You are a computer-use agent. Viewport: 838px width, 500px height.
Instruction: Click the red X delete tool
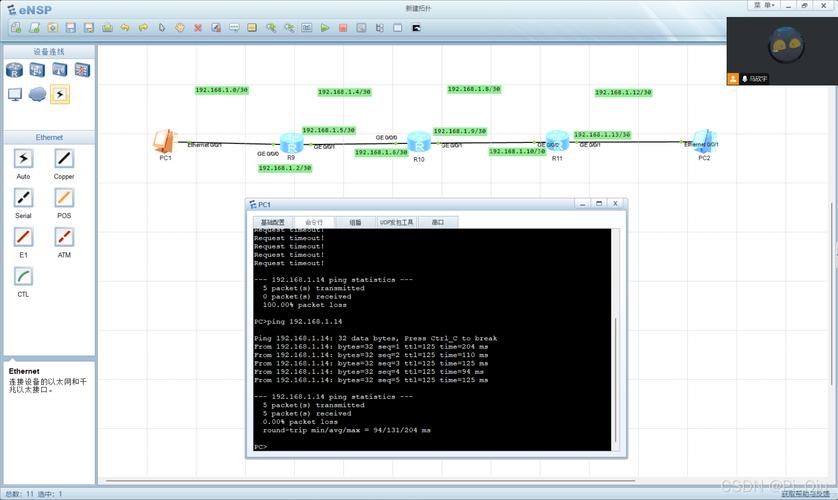(x=198, y=27)
